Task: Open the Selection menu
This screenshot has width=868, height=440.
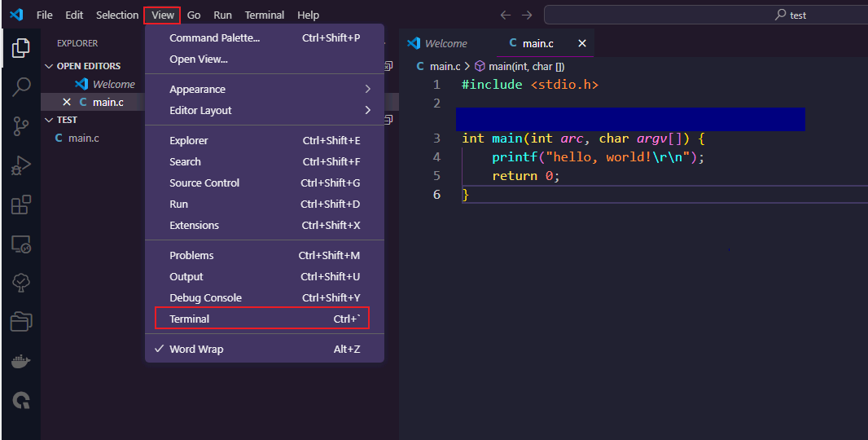Action: tap(117, 15)
